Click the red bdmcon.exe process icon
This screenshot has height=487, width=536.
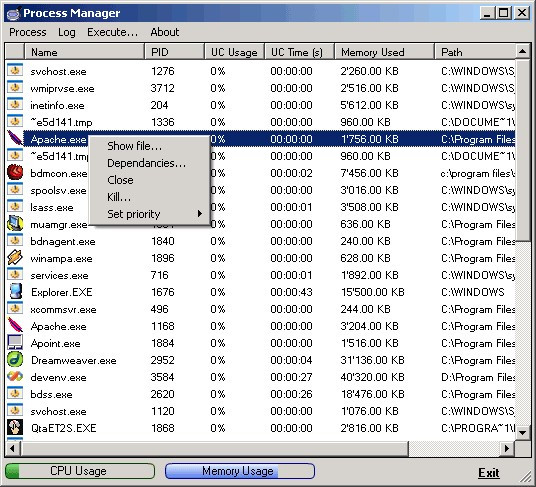[x=15, y=172]
